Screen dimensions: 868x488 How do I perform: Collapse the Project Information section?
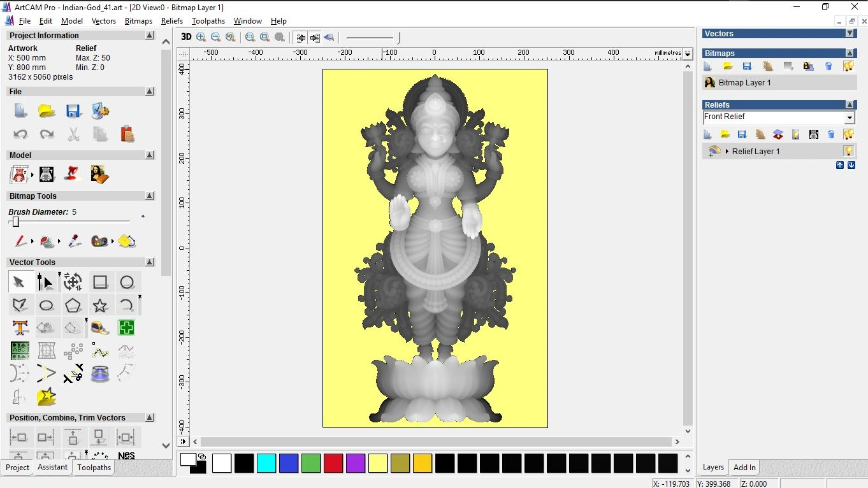[150, 36]
